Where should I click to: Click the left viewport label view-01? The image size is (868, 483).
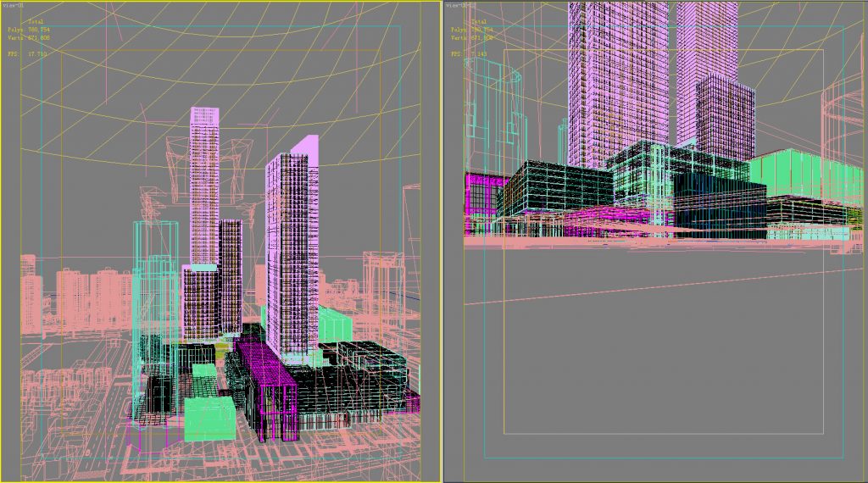point(12,4)
